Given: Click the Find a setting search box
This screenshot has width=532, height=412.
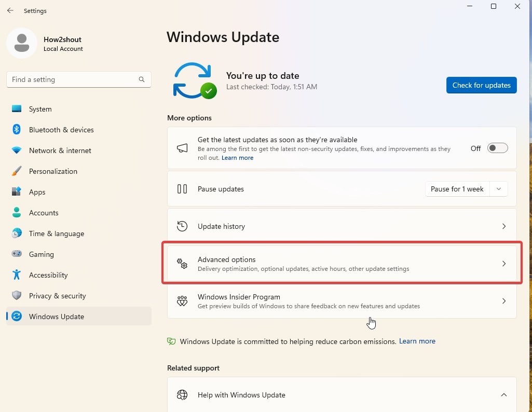Looking at the screenshot, I should (x=73, y=79).
